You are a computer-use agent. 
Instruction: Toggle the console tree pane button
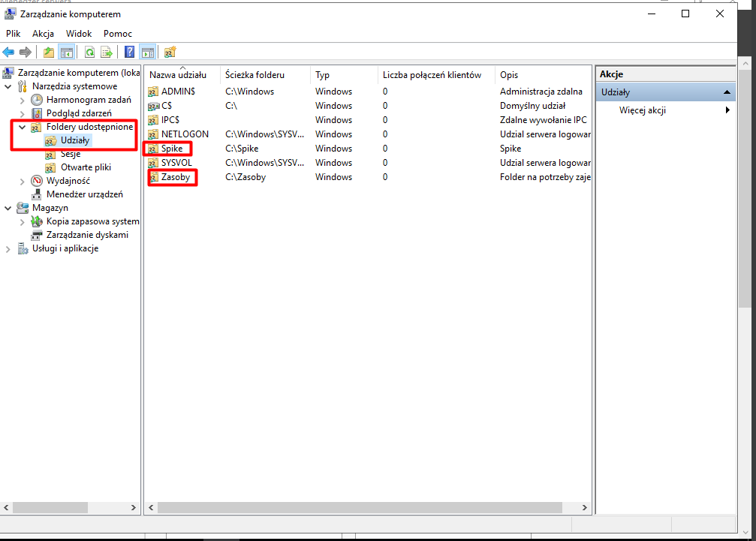[67, 52]
